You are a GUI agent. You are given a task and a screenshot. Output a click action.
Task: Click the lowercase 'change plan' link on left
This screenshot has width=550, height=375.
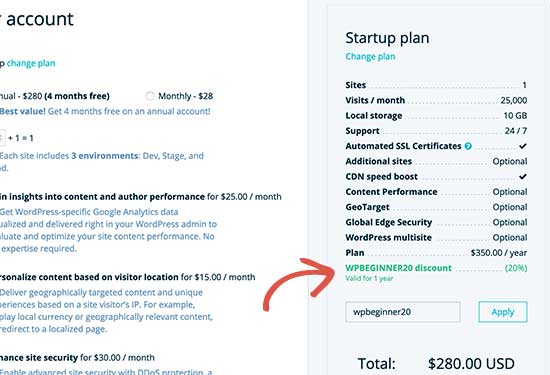[x=31, y=63]
